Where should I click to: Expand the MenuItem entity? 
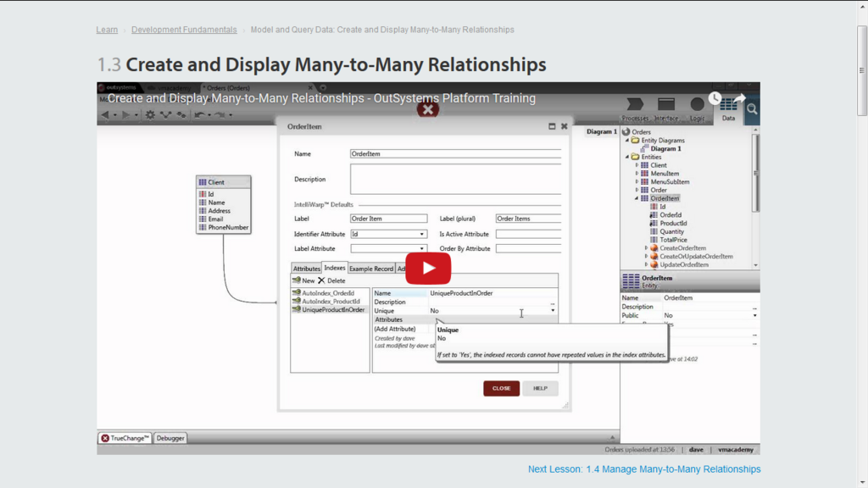pyautogui.click(x=637, y=173)
